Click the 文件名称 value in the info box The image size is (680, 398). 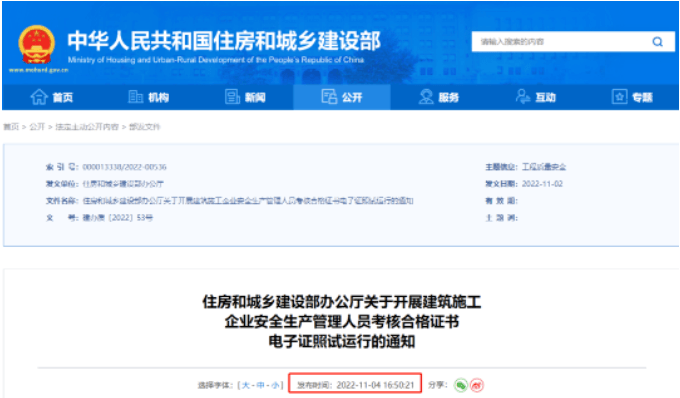[248, 201]
